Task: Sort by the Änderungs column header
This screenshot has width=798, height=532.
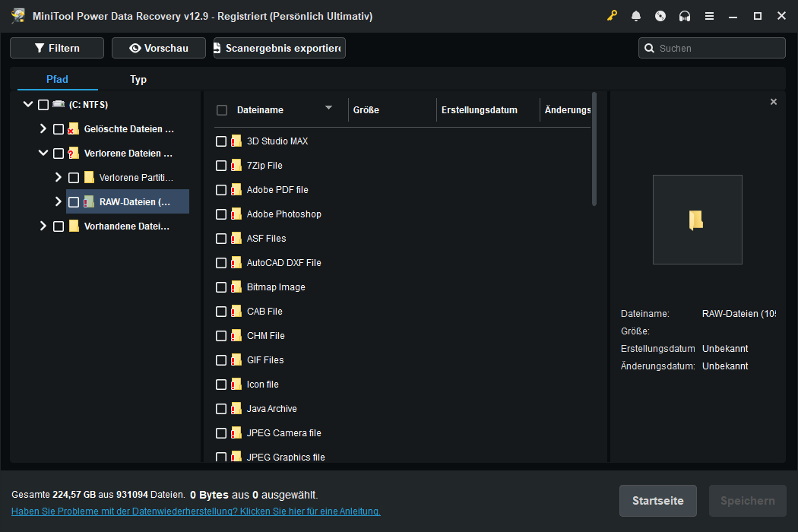Action: point(567,110)
